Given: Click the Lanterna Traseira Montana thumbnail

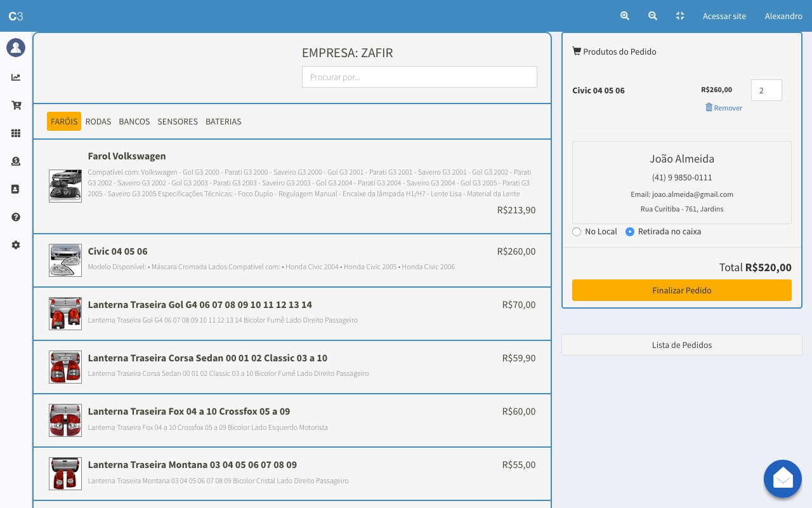Looking at the screenshot, I should [x=65, y=474].
